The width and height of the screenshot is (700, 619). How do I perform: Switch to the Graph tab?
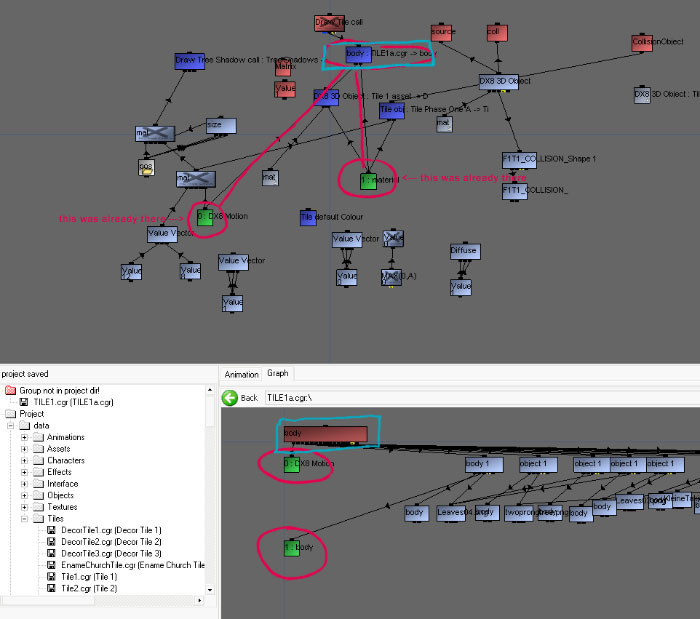coord(277,373)
